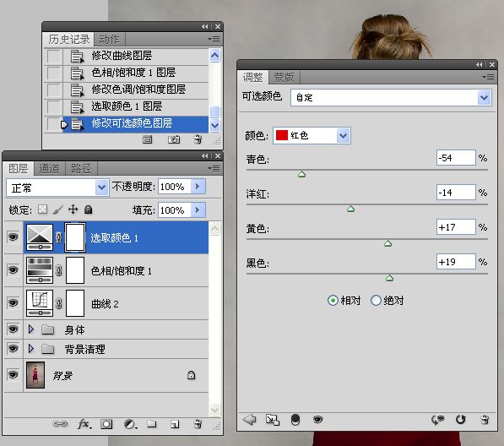The height and width of the screenshot is (446, 504).
Task: Click the create new snapshot camera icon
Action: pyautogui.click(x=174, y=139)
